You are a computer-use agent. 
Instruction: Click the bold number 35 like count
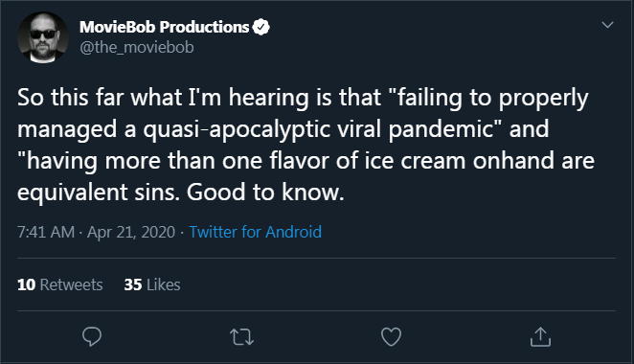click(x=133, y=284)
